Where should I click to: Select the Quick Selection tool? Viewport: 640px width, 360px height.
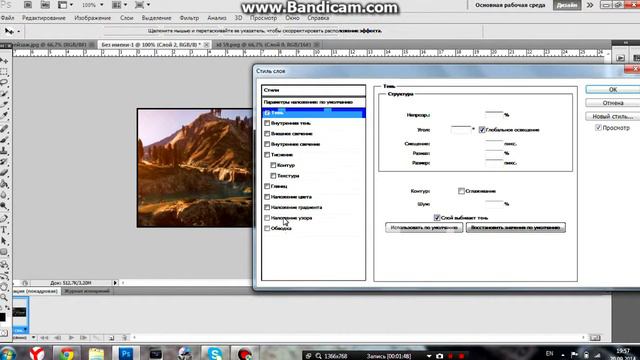[4, 94]
